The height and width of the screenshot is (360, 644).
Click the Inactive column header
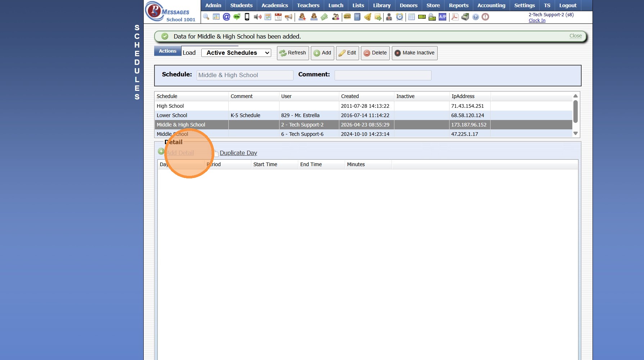tap(421, 96)
